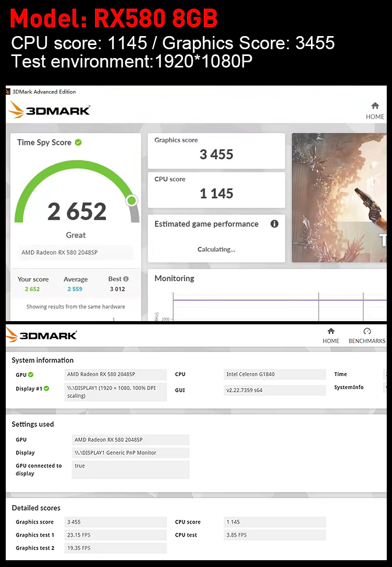Click the 'Your score' value 2 652
Screen dimensions: 392x567
point(32,289)
